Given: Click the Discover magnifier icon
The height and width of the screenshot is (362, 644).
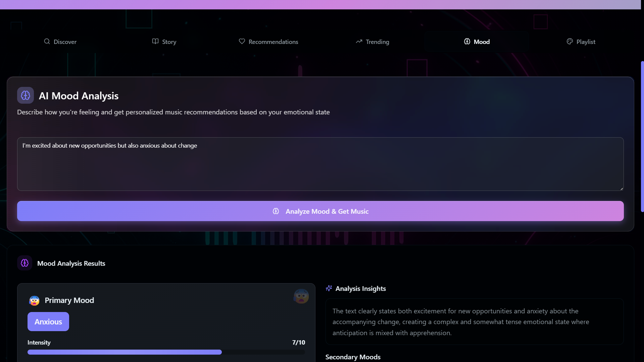Looking at the screenshot, I should (x=47, y=41).
